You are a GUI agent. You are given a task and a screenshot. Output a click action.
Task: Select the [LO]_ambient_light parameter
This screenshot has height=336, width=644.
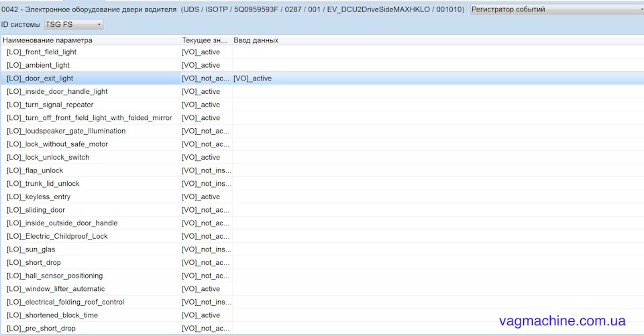pyautogui.click(x=38, y=65)
